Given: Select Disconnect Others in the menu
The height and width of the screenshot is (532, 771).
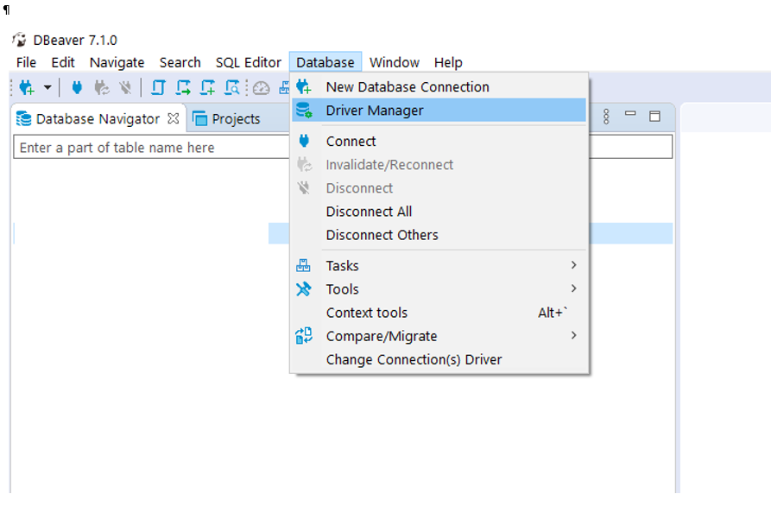Looking at the screenshot, I should point(439,235).
